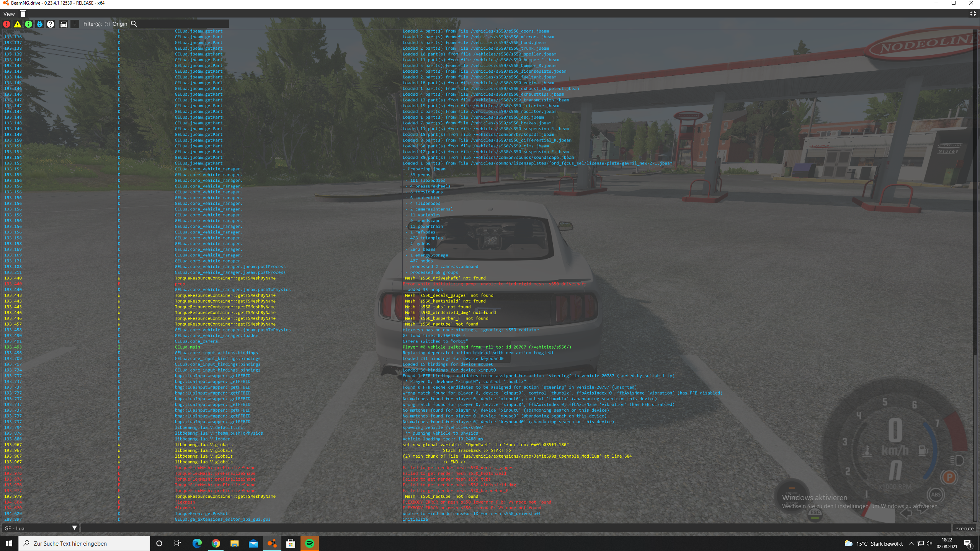
Task: Select origin "TorqueProp::getPosRot"
Action: pos(201,514)
